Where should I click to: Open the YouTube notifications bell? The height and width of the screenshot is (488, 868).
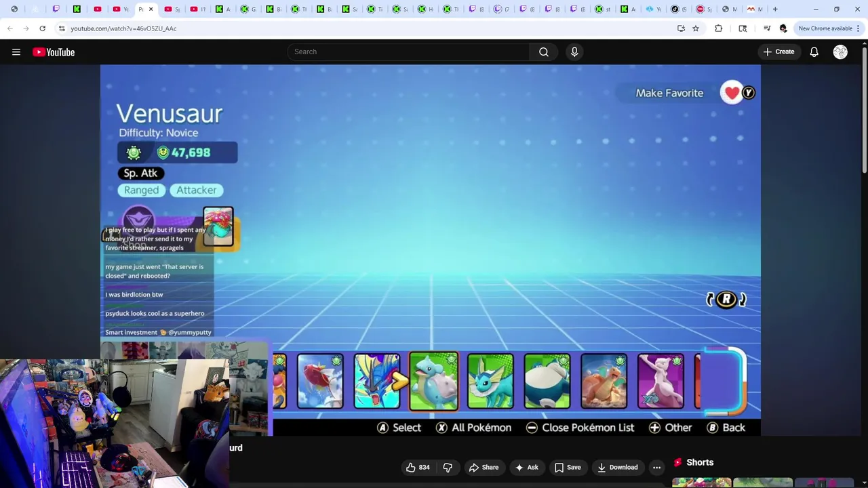814,52
